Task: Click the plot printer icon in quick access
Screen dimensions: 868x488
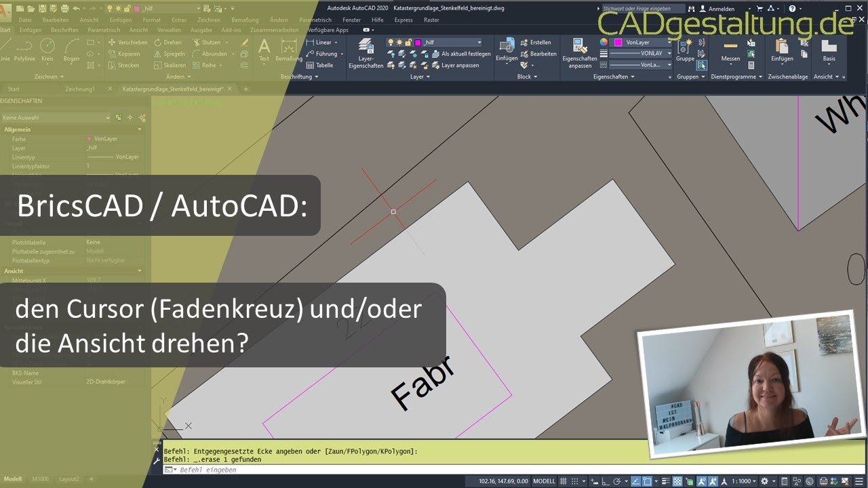Action: pos(64,8)
